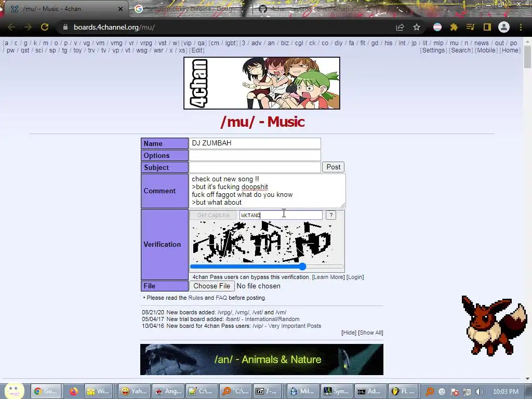
Task: Switch to the tampermonkey chrome Google tab
Action: tap(190, 9)
